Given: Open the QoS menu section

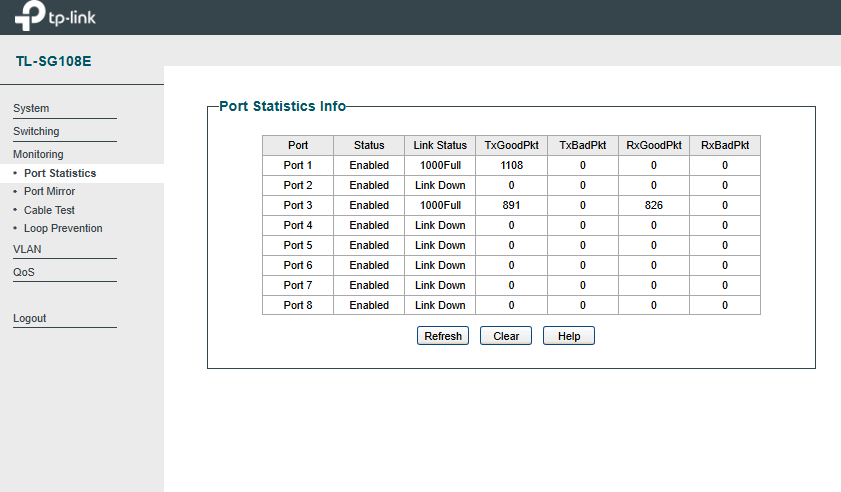Looking at the screenshot, I should tap(24, 273).
